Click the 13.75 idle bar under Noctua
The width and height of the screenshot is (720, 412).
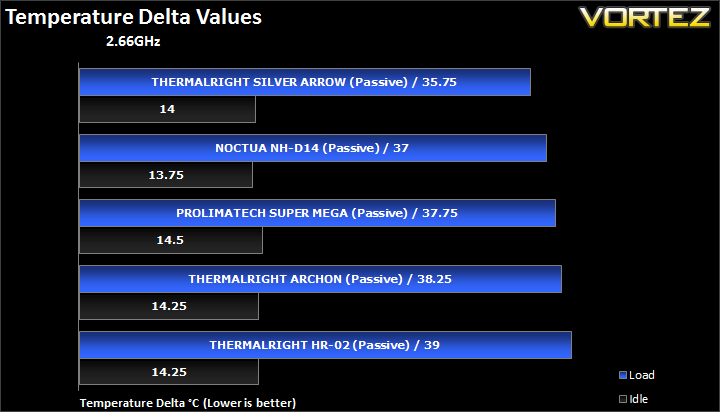166,175
